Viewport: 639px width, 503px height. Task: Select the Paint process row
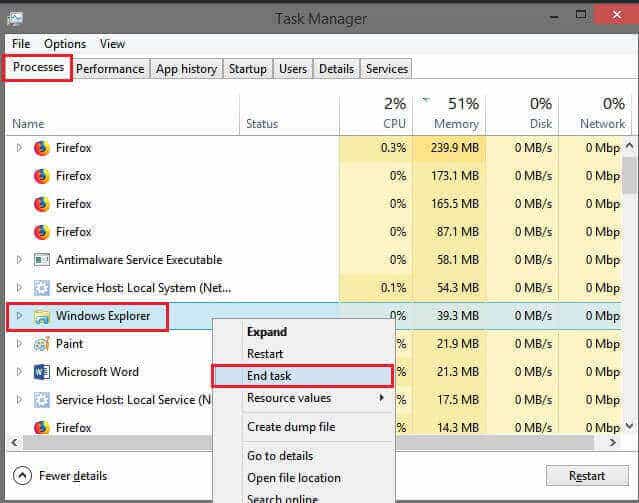point(110,344)
